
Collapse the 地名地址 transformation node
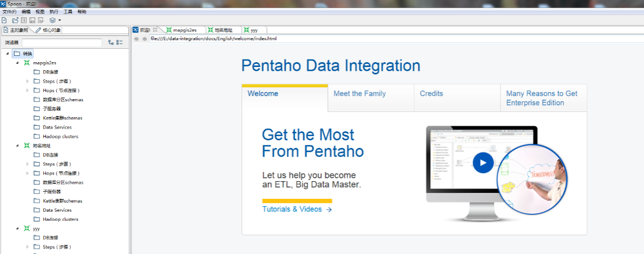[x=17, y=146]
